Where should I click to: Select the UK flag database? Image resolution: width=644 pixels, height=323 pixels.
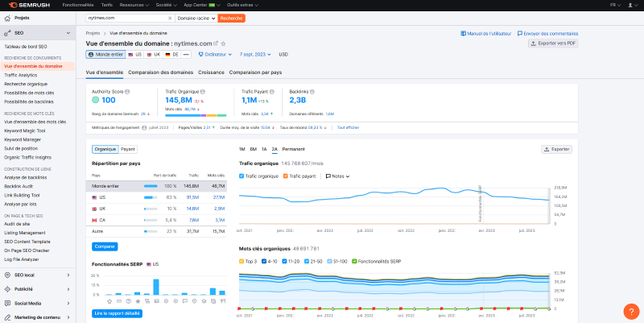pyautogui.click(x=154, y=54)
